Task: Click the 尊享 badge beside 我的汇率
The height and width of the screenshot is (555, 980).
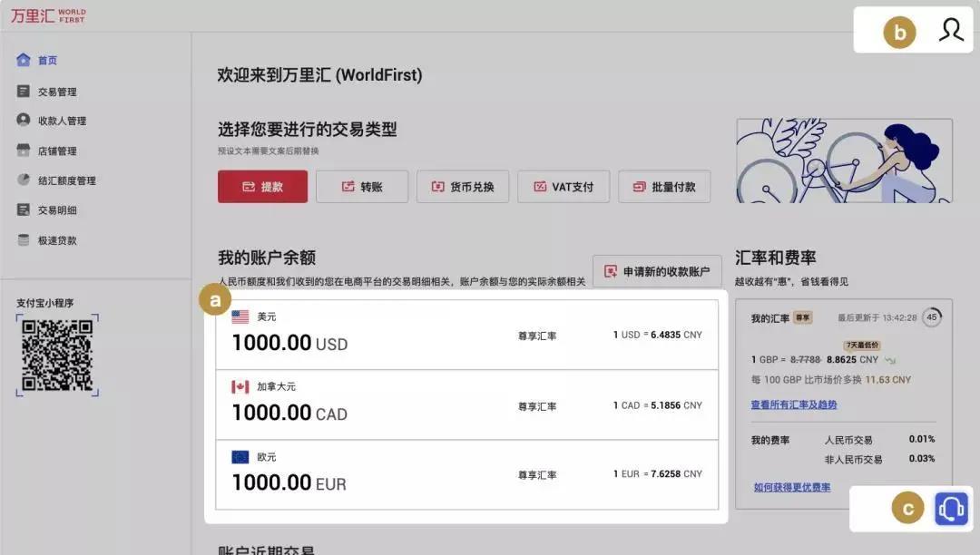Action: 802,317
